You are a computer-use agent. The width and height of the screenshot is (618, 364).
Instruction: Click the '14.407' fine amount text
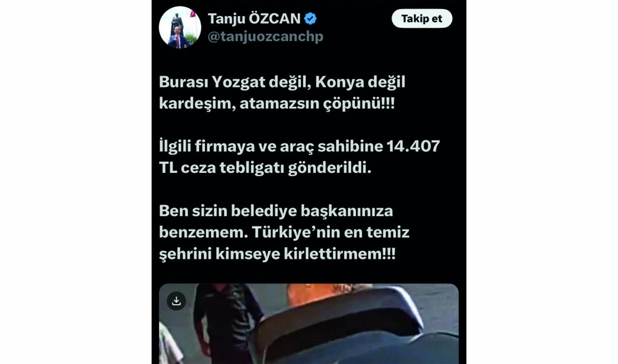coord(413,146)
